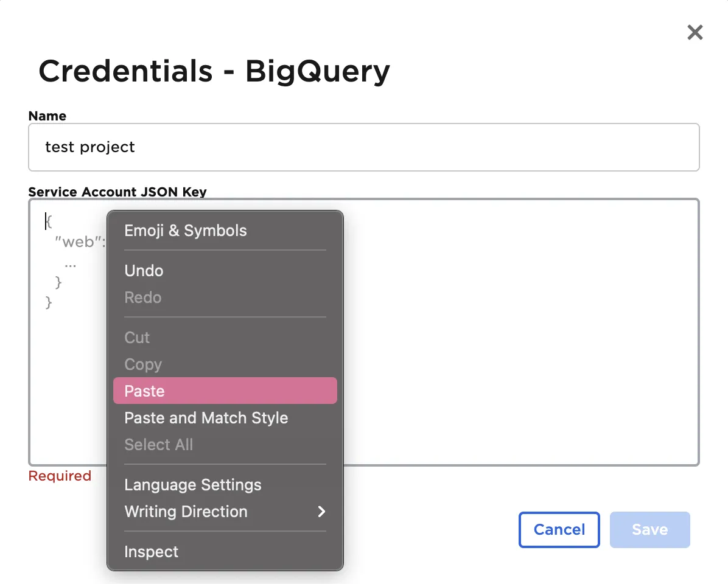
Task: Expand the Writing Direction submenu
Action: (x=186, y=512)
